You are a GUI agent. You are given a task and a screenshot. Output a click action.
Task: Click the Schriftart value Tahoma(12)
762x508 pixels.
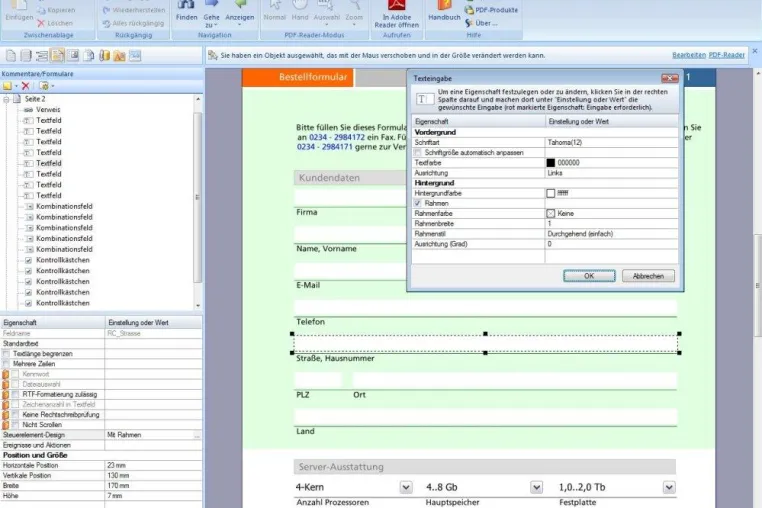point(564,142)
